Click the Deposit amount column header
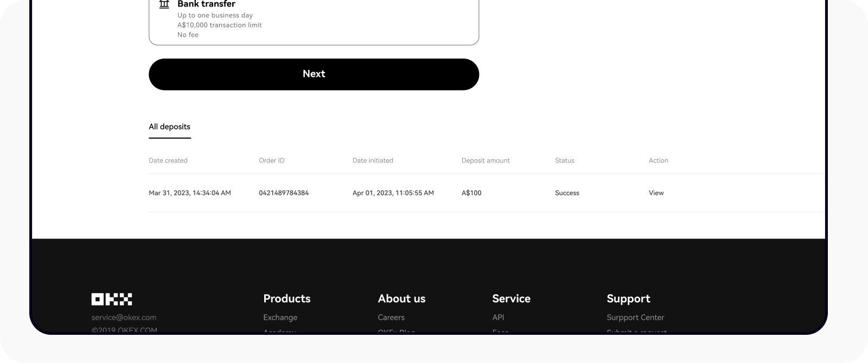This screenshot has width=868, height=363. point(486,160)
